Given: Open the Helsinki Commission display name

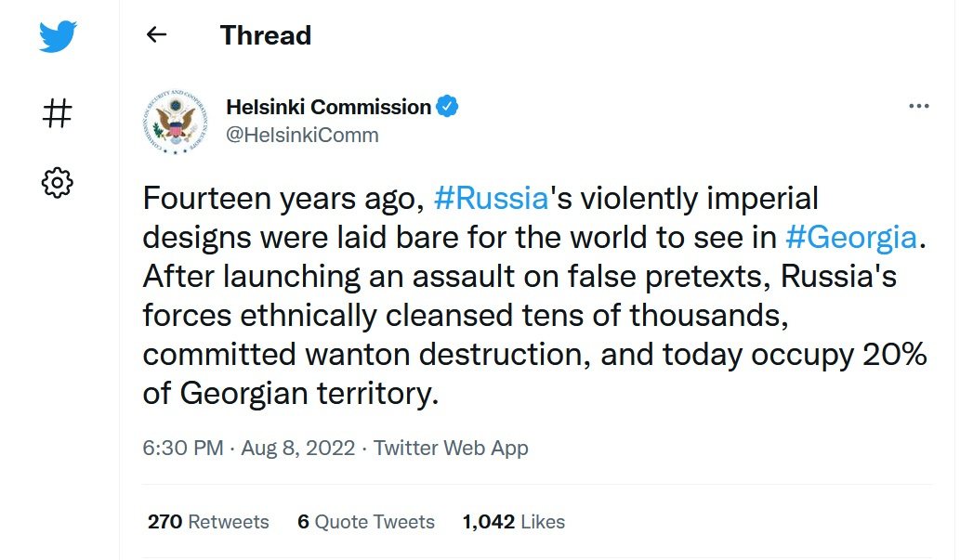Looking at the screenshot, I should pyautogui.click(x=329, y=107).
